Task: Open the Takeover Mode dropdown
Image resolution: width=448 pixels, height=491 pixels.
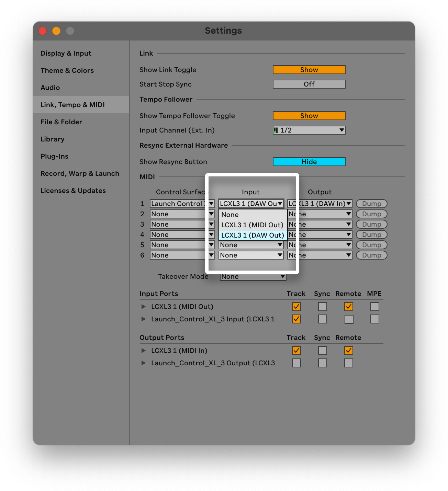Action: pyautogui.click(x=253, y=277)
